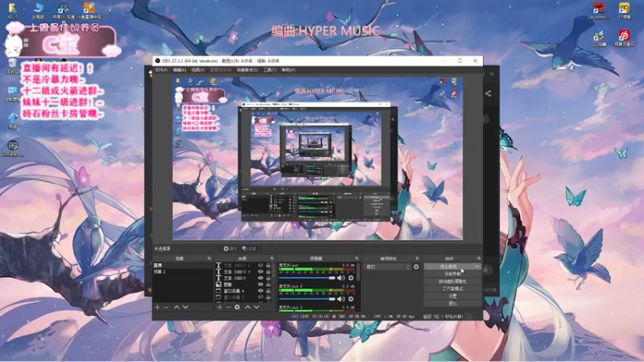Select the 图像 source row
The image size is (644, 362).
[x=243, y=285]
